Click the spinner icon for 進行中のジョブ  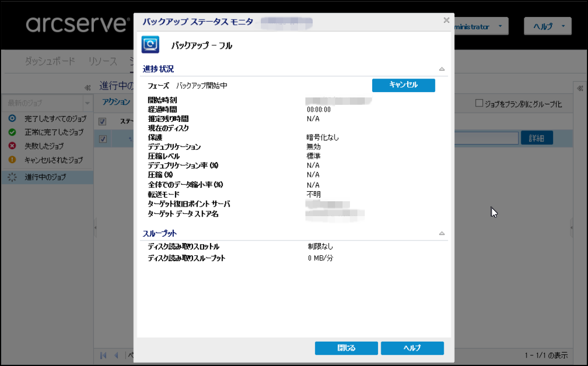point(12,177)
